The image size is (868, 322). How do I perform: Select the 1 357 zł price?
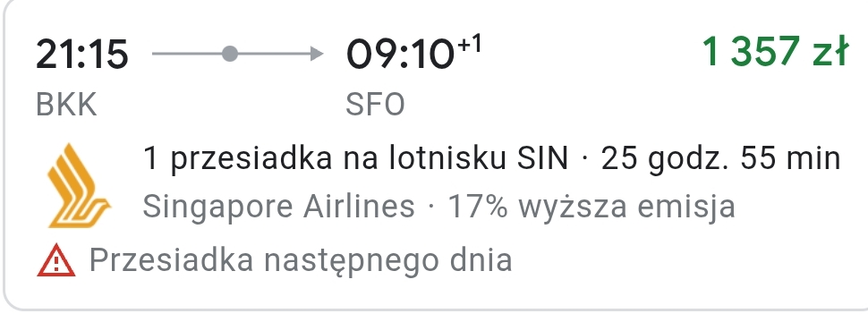pyautogui.click(x=775, y=52)
